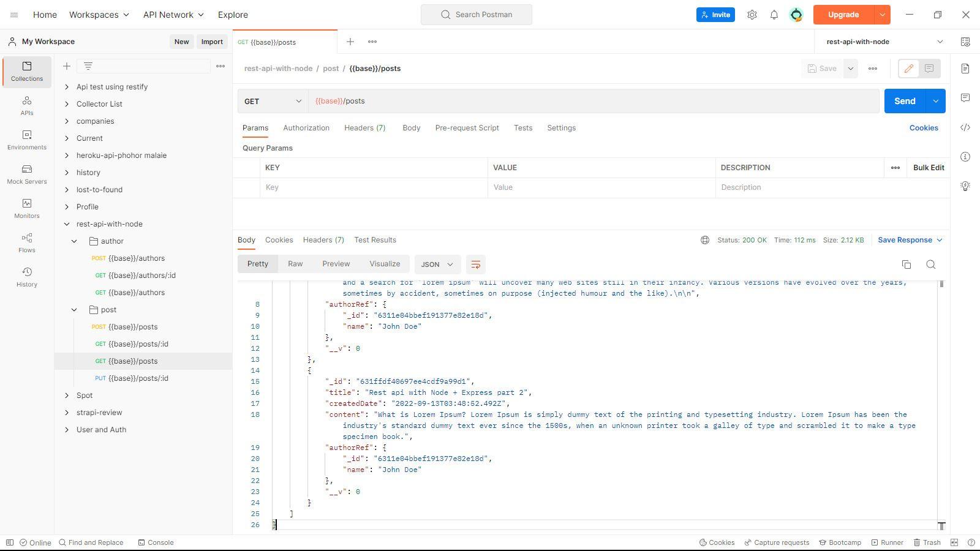Image resolution: width=980 pixels, height=551 pixels.
Task: Click the Search Postman box
Action: point(477,15)
